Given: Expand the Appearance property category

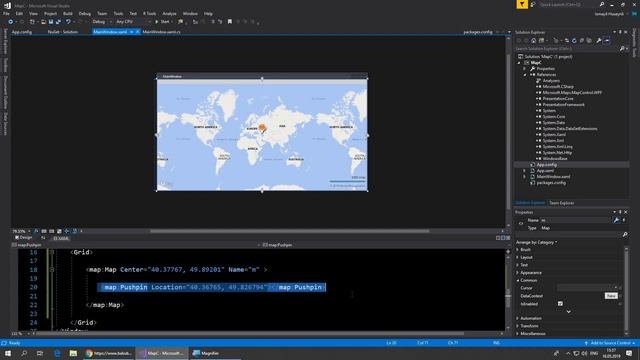Looking at the screenshot, I should point(518,273).
